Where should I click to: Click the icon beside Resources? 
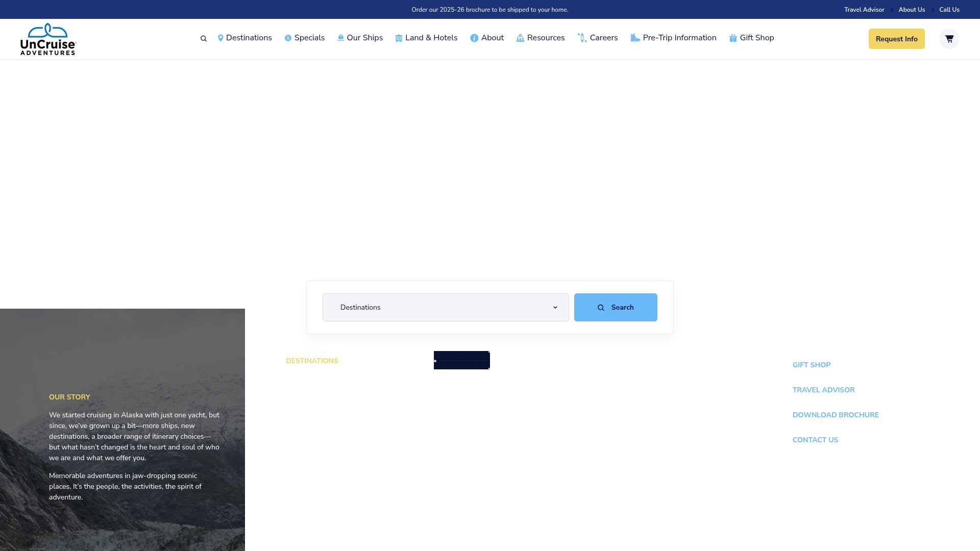[520, 38]
